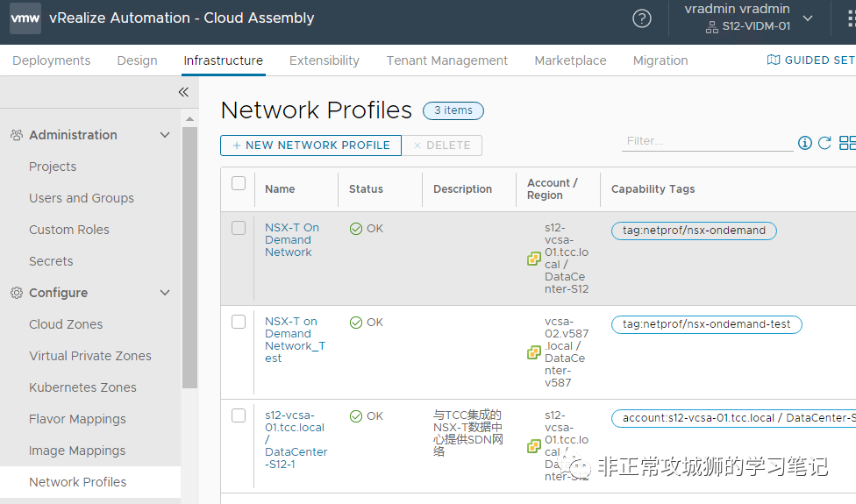
Task: Check the NSX-T on Demand Network_Test row
Action: [x=239, y=322]
